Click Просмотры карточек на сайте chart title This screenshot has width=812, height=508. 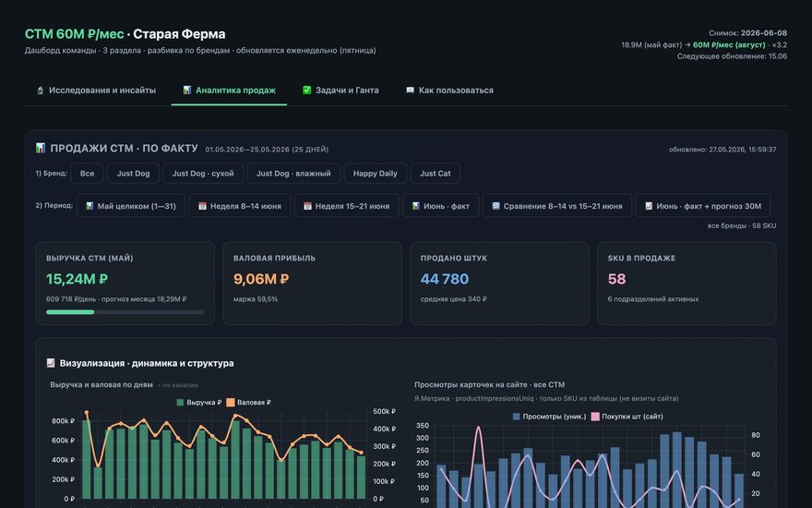pos(489,384)
